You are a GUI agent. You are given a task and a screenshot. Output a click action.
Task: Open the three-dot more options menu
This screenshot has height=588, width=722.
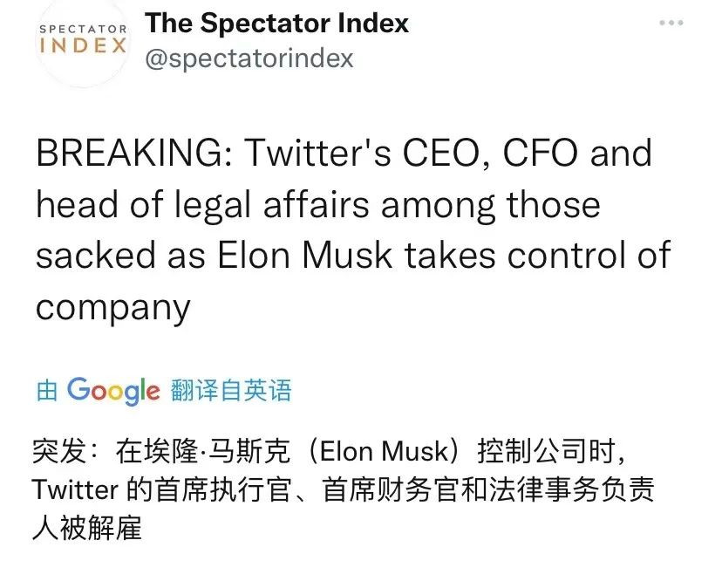pos(671,24)
